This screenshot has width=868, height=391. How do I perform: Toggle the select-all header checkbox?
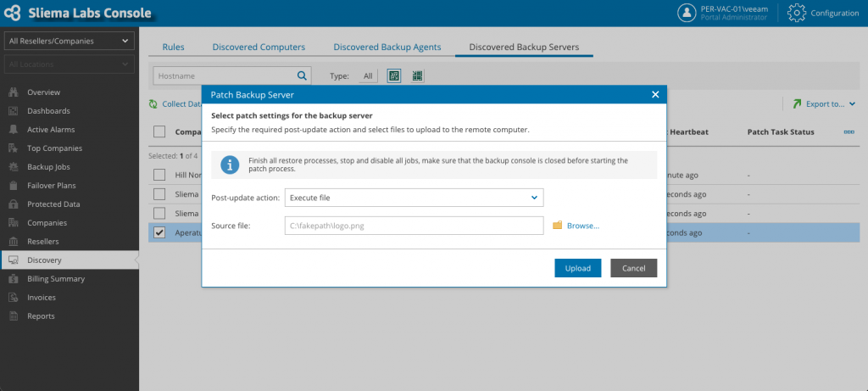coord(159,131)
